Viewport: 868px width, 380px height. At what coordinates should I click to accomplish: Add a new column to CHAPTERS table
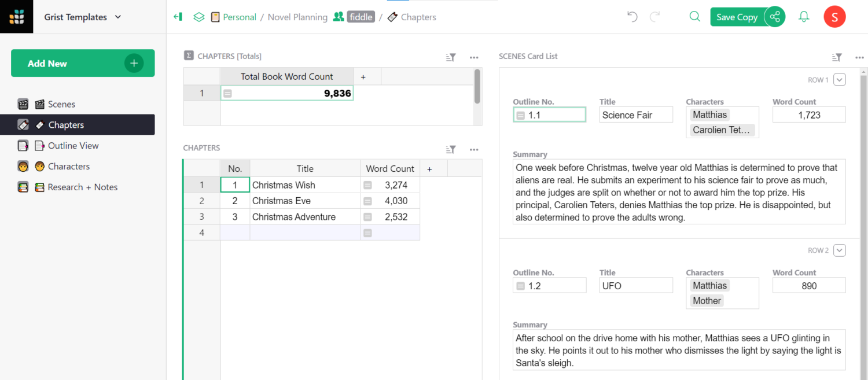coord(429,168)
